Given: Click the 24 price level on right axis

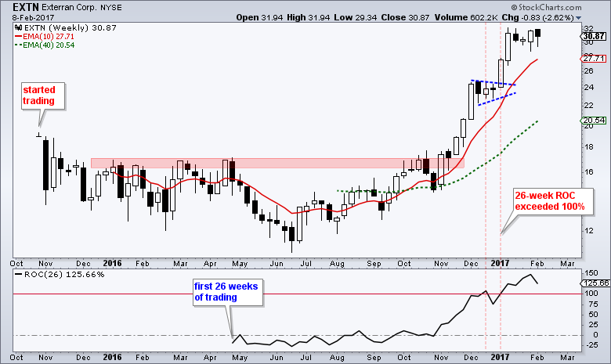Looking at the screenshot, I should (588, 87).
